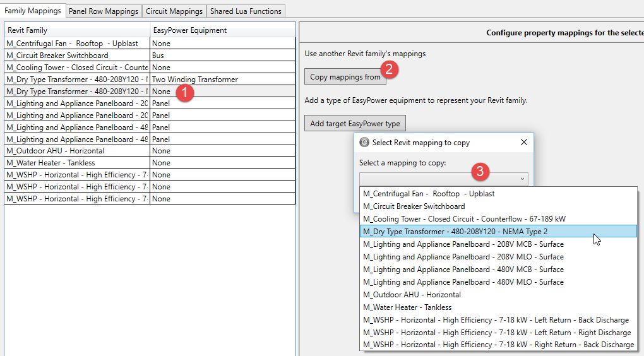Screen dimensions: 644x356
Task: Choose M_Dry Type Transformer NEMA Type 2 option
Action: point(455,232)
